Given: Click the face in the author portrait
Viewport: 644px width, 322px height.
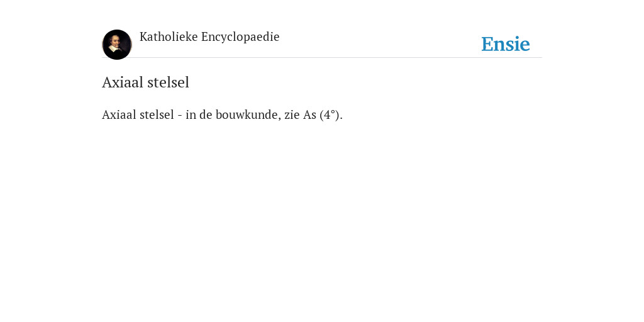Looking at the screenshot, I should pyautogui.click(x=116, y=42).
